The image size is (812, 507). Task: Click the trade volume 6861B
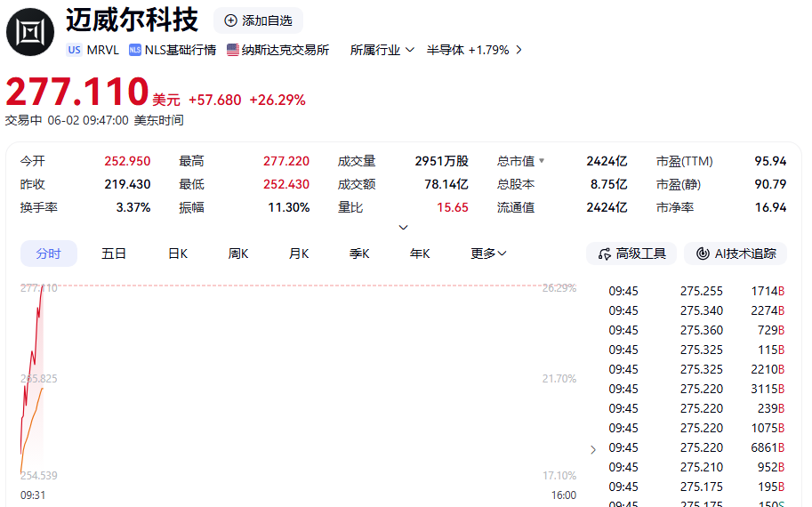(768, 447)
